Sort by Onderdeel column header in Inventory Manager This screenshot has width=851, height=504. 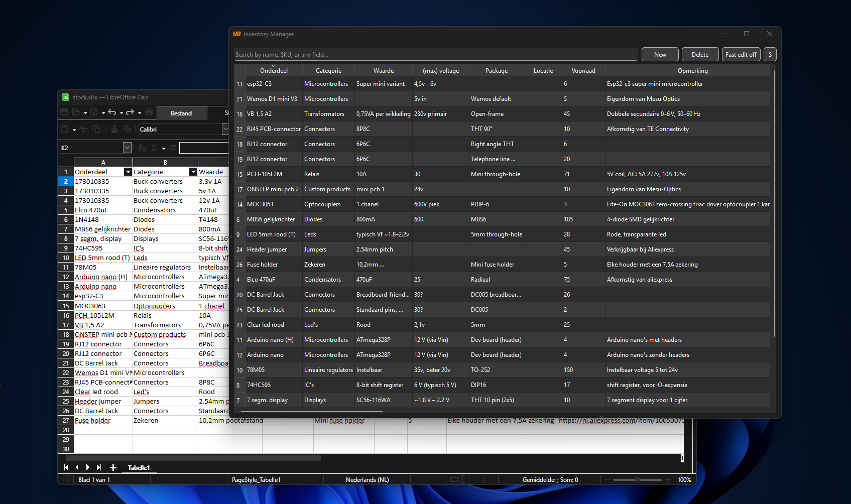point(274,71)
